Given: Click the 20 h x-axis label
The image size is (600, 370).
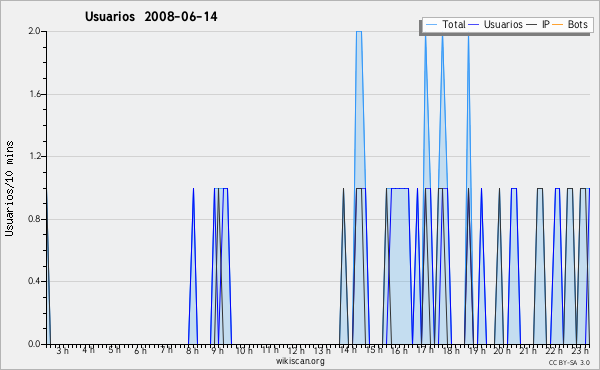Looking at the screenshot, I should (502, 351).
